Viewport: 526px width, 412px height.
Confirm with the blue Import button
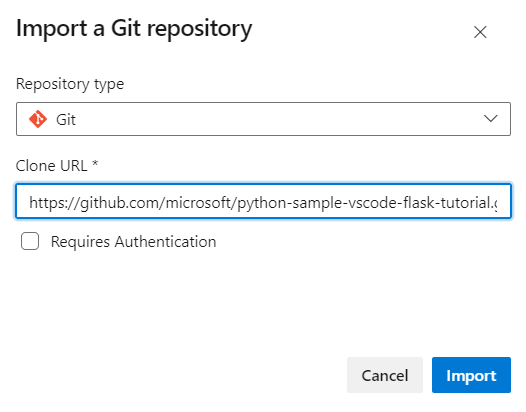(471, 375)
